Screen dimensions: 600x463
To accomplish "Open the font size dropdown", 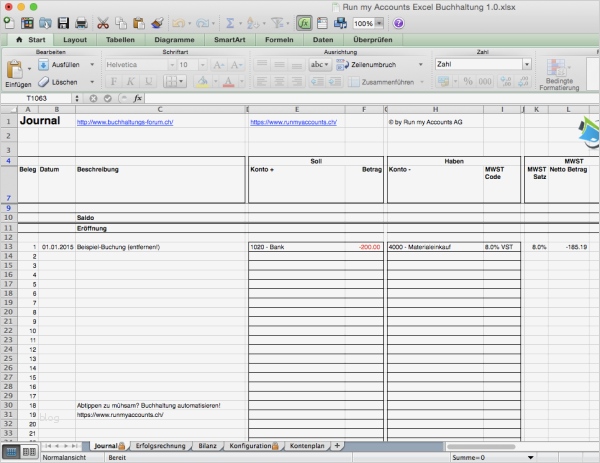I will [x=203, y=65].
